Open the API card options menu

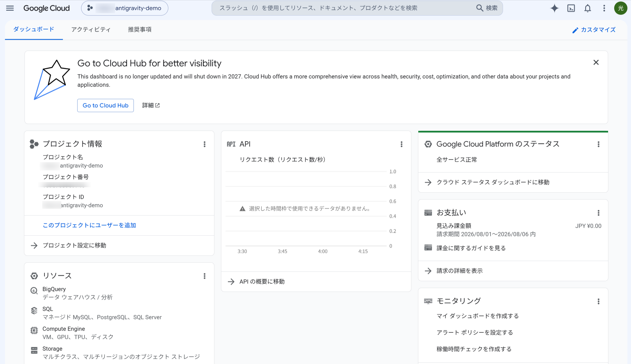pyautogui.click(x=401, y=144)
